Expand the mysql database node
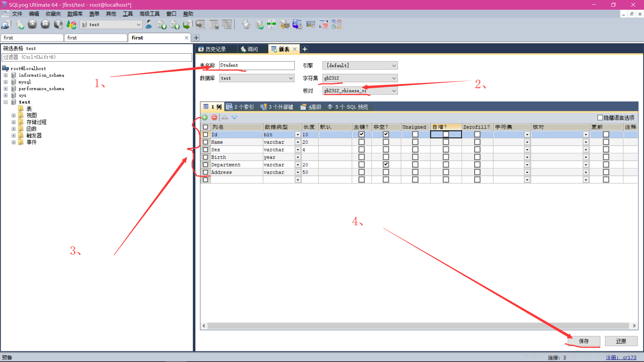This screenshot has width=644, height=362. coord(6,82)
